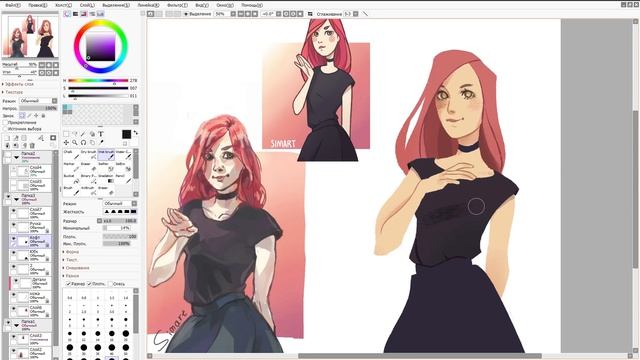Hide the Руки layer eye
The height and width of the screenshot is (360, 640).
13,225
